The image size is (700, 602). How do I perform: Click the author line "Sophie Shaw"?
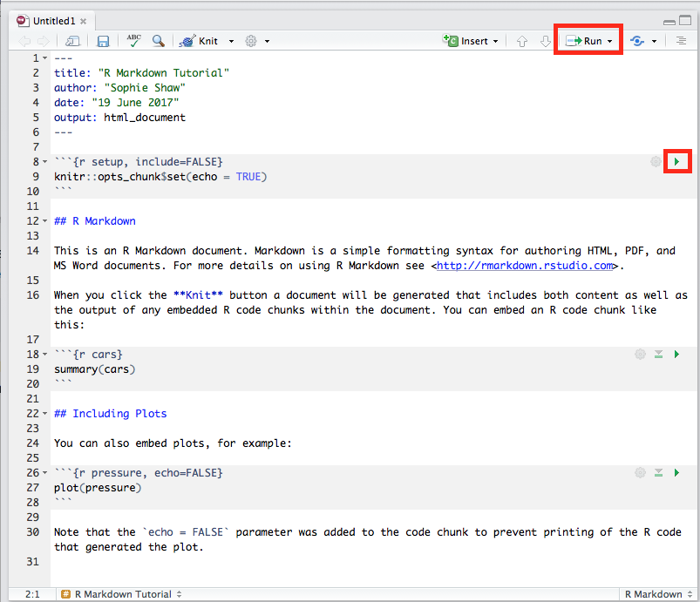pyautogui.click(x=119, y=87)
